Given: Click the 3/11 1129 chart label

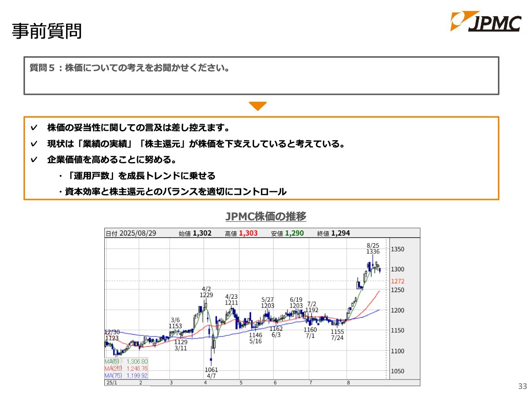Looking at the screenshot, I should tap(181, 345).
